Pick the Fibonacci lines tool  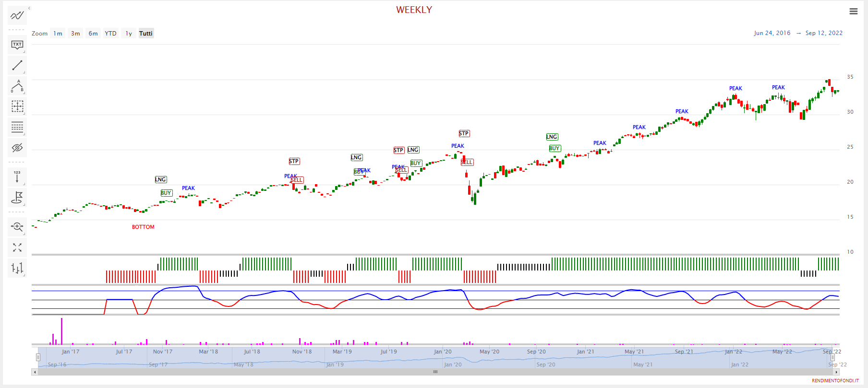click(17, 127)
